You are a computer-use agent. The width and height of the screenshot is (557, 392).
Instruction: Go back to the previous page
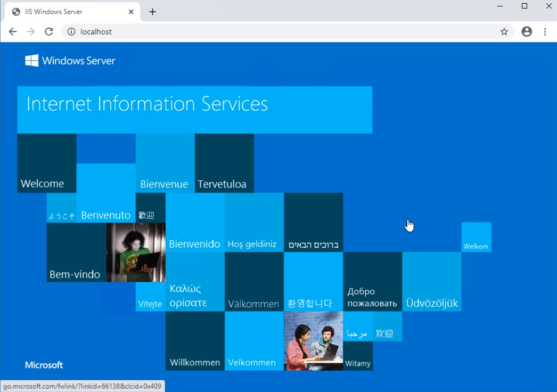pos(13,31)
